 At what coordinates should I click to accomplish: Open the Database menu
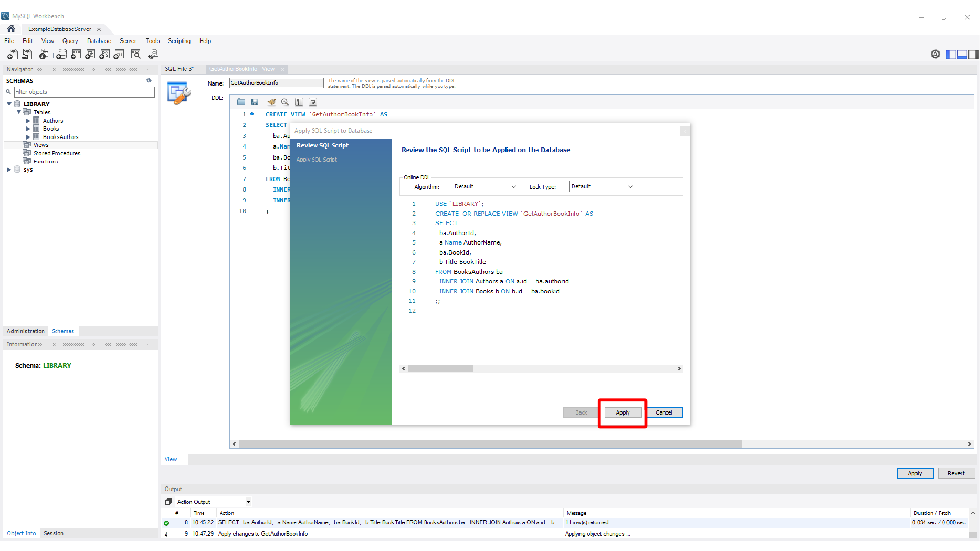click(x=99, y=41)
